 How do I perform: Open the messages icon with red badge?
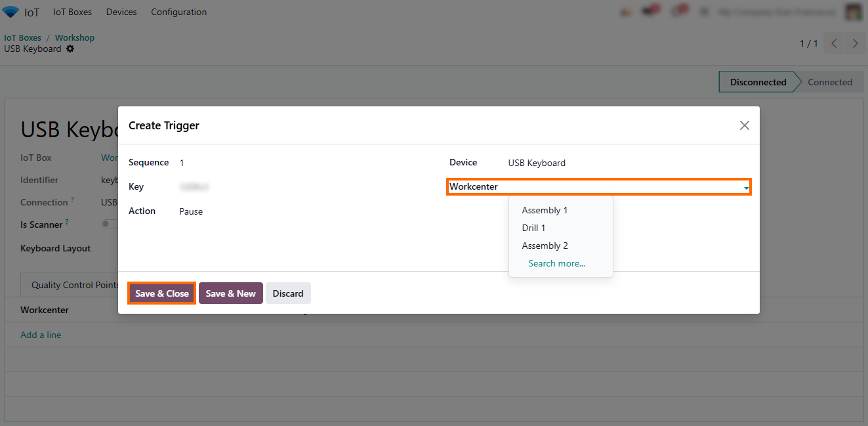coord(650,12)
